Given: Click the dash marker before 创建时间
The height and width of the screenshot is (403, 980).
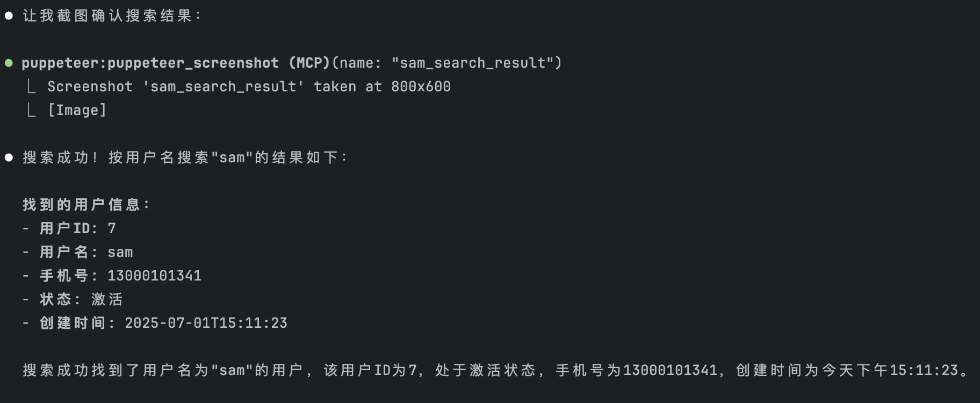Looking at the screenshot, I should click(x=26, y=323).
